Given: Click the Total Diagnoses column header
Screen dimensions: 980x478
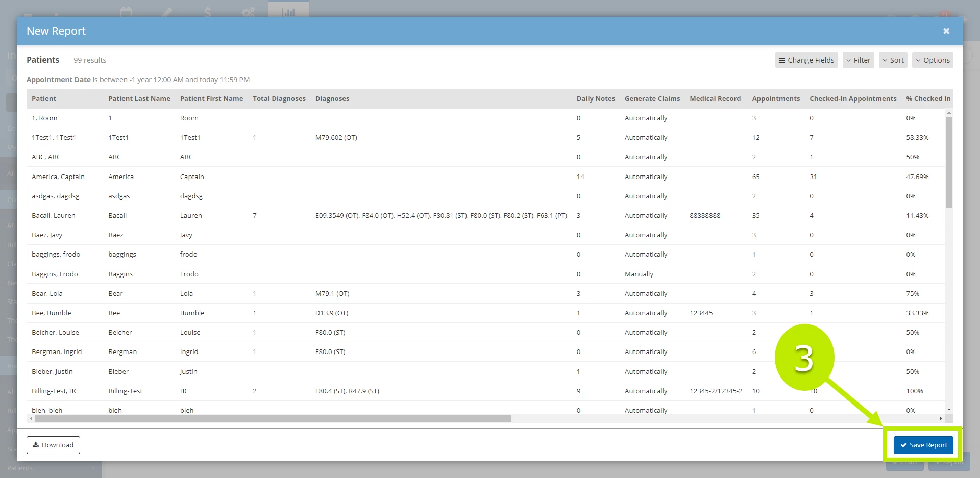Looking at the screenshot, I should (x=279, y=99).
